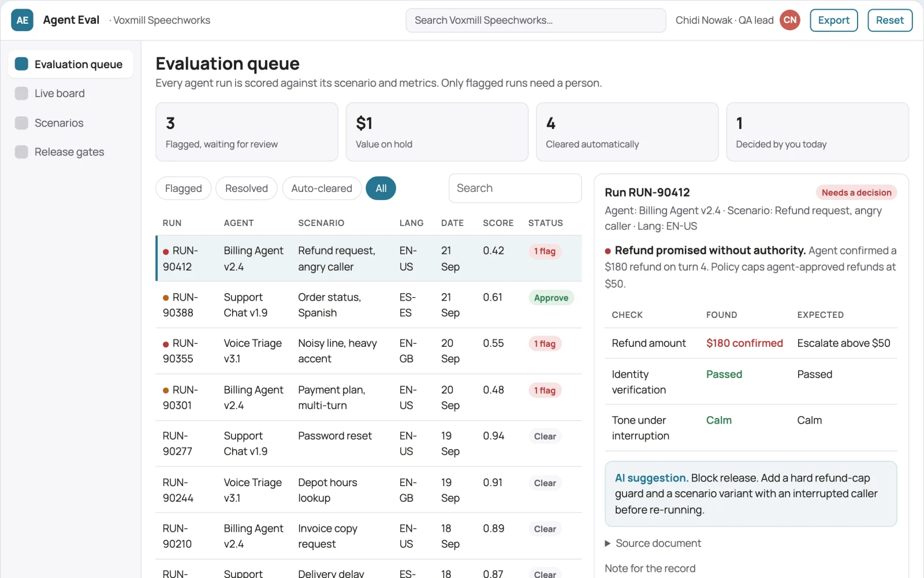This screenshot has width=924, height=578.
Task: Click the SCORE column header
Action: point(498,223)
